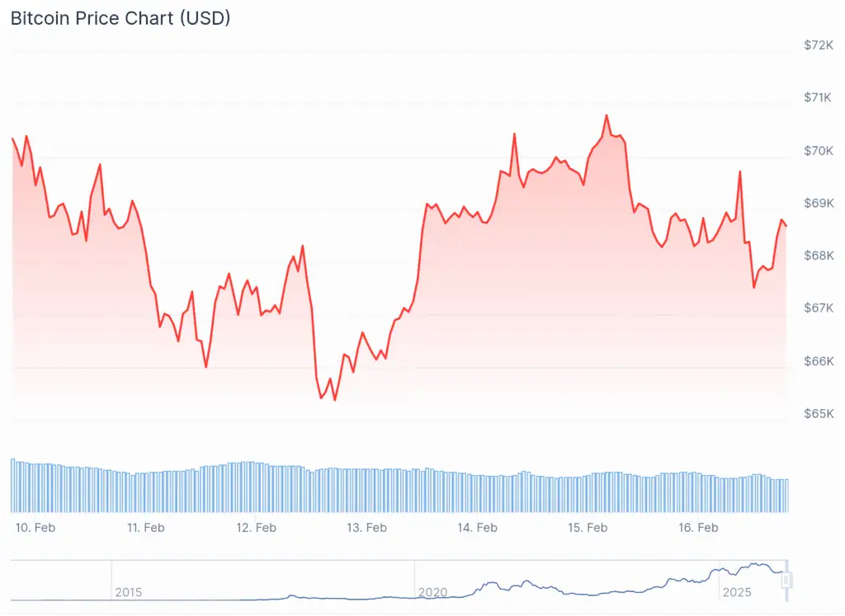
Task: Click the $72K price axis label
Action: 819,45
